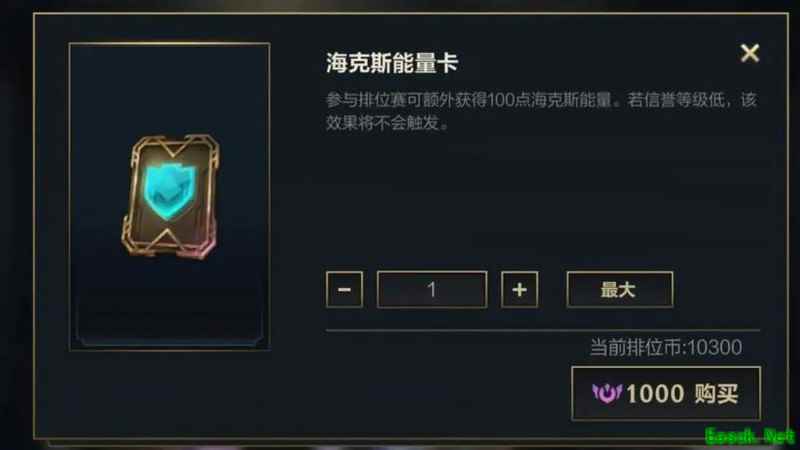This screenshot has width=800, height=450.
Task: Click the gold card frame bottom notch
Action: 167,240
